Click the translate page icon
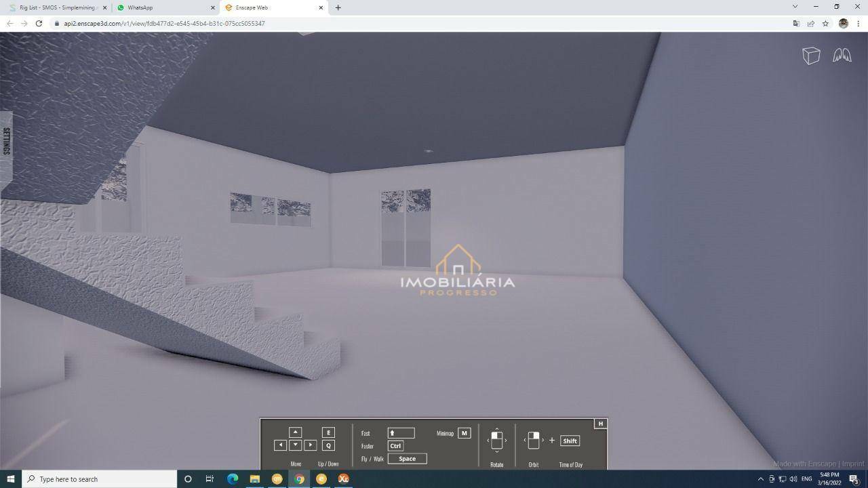The image size is (868, 488). pyautogui.click(x=796, y=23)
